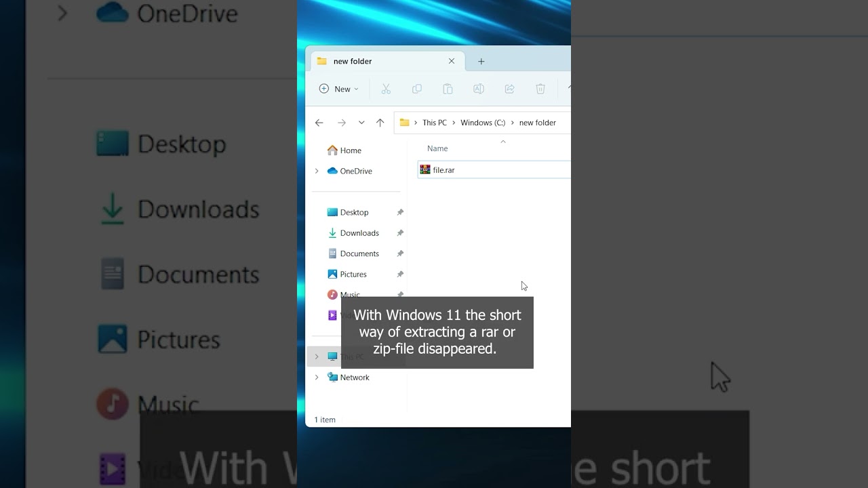Unpin Documents using its pin icon
Screen dimensions: 868x488
pos(400,253)
